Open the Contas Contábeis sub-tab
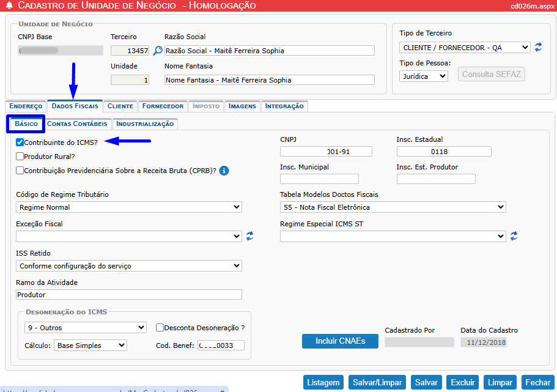This screenshot has height=392, width=557. click(78, 124)
